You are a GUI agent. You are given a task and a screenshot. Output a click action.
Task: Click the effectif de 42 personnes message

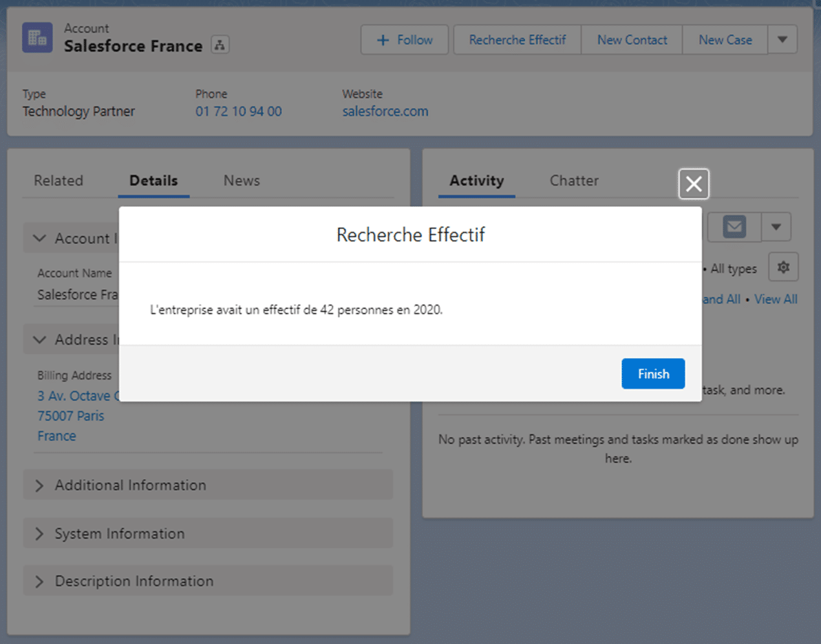coord(296,310)
